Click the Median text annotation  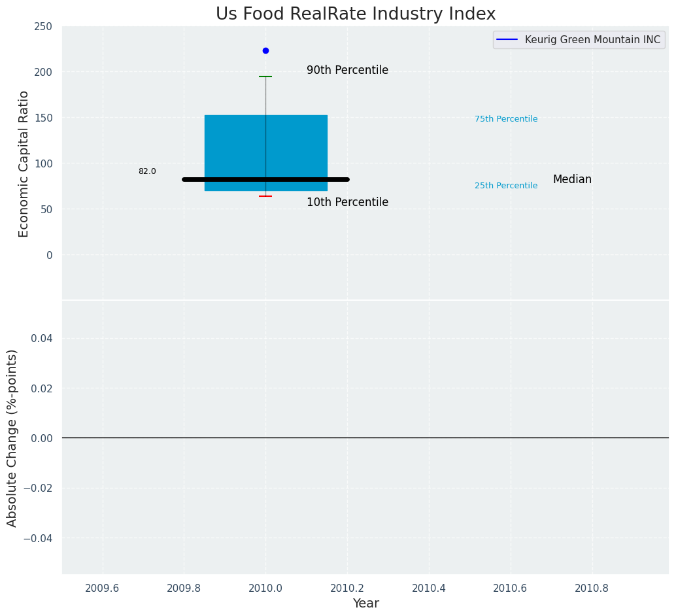(x=572, y=179)
